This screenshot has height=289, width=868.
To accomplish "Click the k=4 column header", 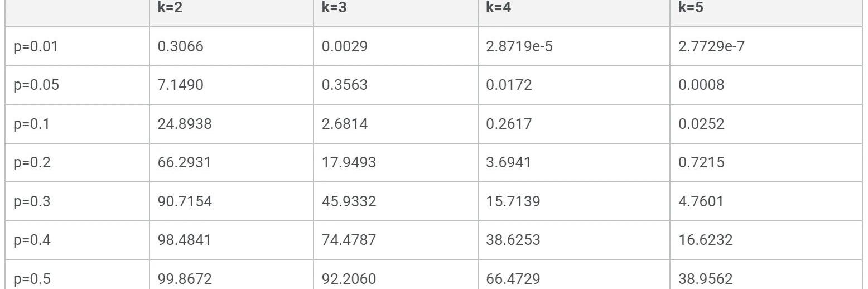I will [x=574, y=13].
